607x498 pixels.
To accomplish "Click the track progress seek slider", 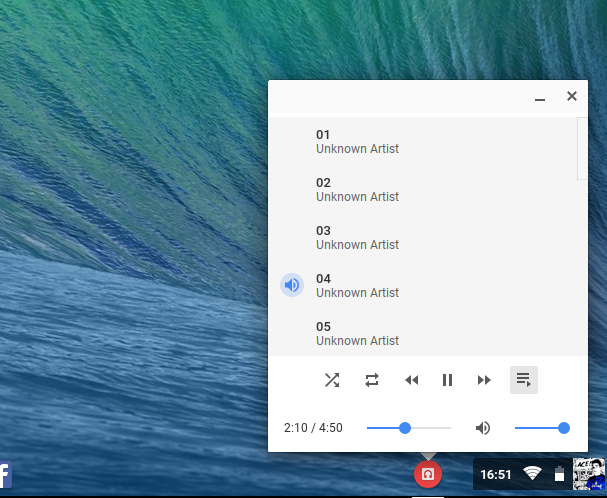I will pyautogui.click(x=408, y=428).
